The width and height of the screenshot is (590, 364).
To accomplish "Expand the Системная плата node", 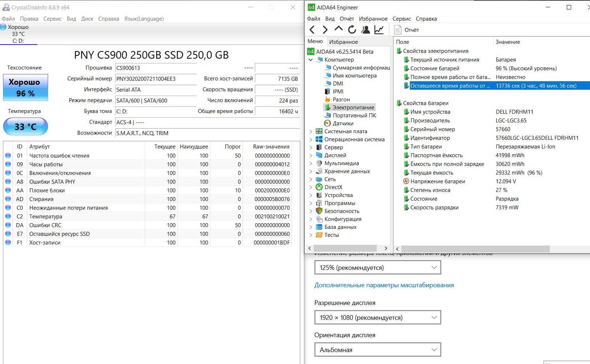I will (311, 131).
